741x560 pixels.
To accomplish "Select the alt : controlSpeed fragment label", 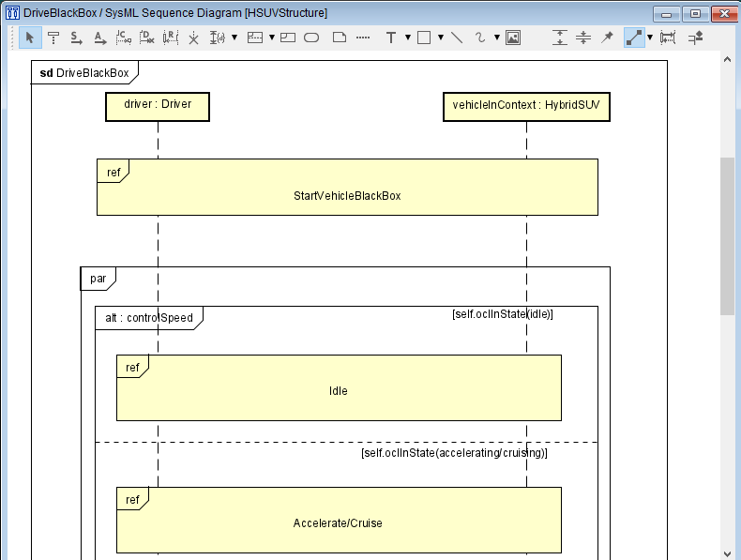I will pyautogui.click(x=149, y=318).
